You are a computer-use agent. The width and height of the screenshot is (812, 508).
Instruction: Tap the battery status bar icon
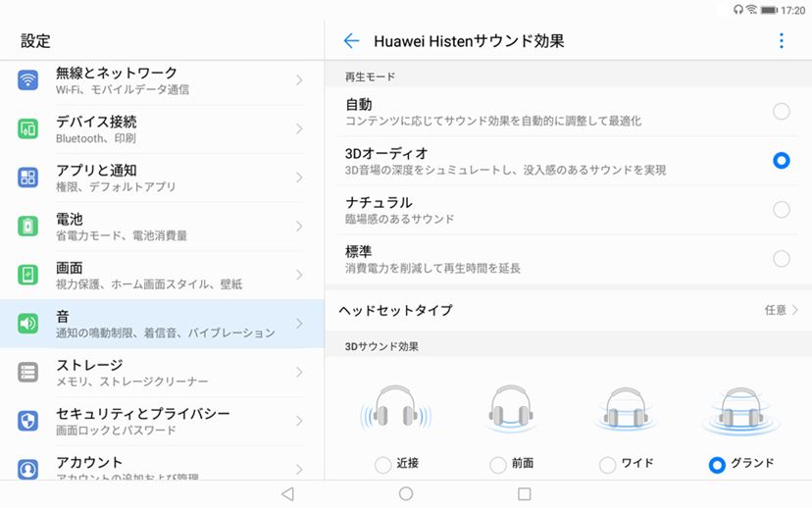(x=769, y=10)
